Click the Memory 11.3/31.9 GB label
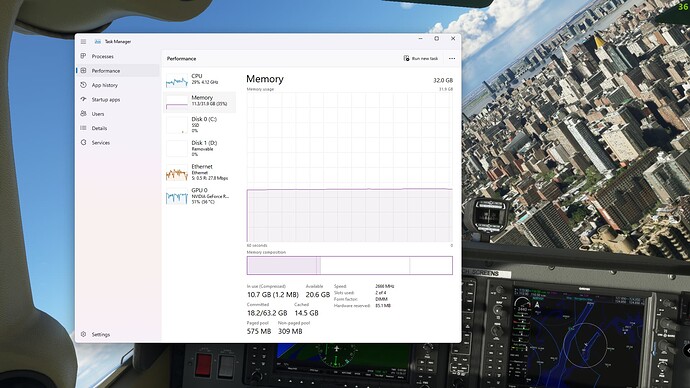690x388 pixels. 209,101
